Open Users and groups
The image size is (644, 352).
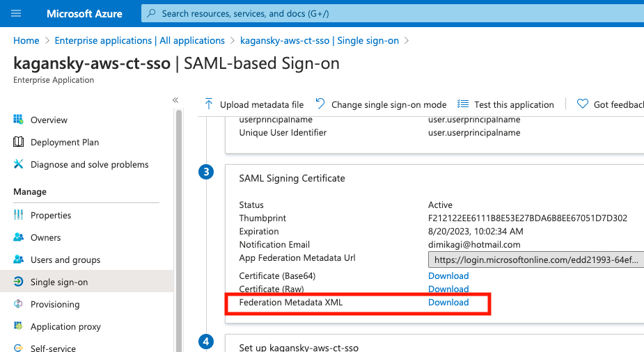[x=65, y=259]
